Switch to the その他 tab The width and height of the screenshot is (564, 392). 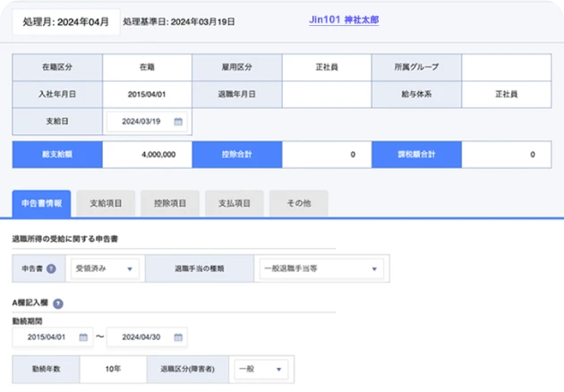click(298, 203)
